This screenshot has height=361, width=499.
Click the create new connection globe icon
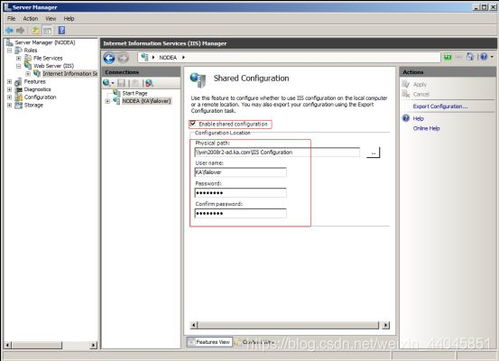106,83
